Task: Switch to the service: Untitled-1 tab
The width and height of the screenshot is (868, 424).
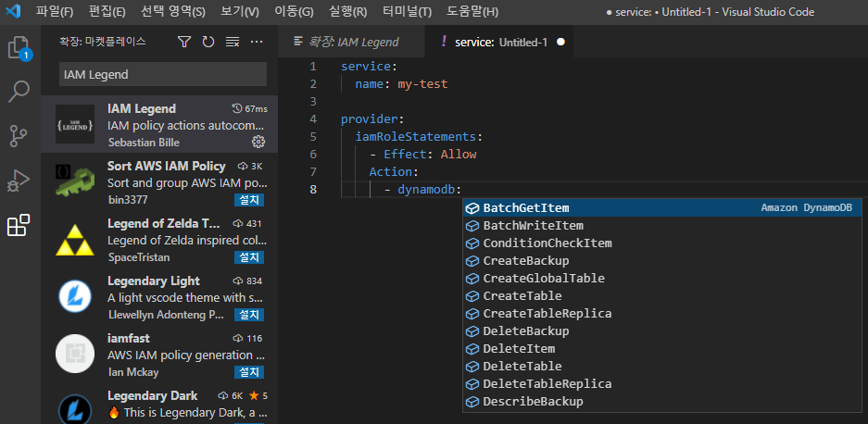Action: [x=499, y=42]
